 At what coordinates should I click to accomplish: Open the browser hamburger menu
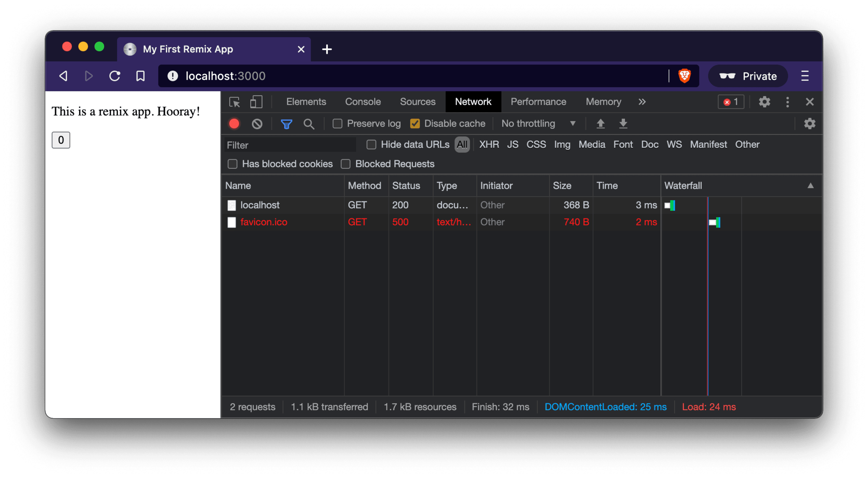(805, 76)
